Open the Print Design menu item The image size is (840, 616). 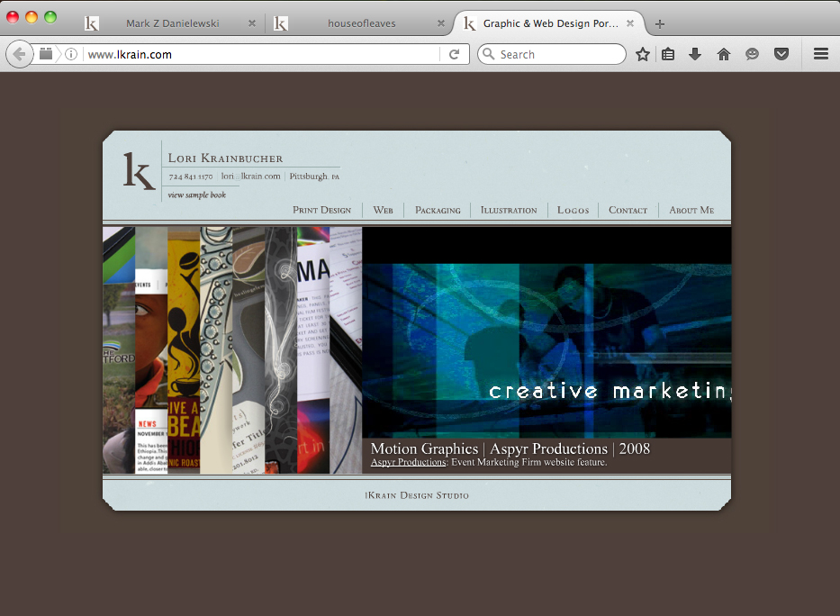point(321,210)
